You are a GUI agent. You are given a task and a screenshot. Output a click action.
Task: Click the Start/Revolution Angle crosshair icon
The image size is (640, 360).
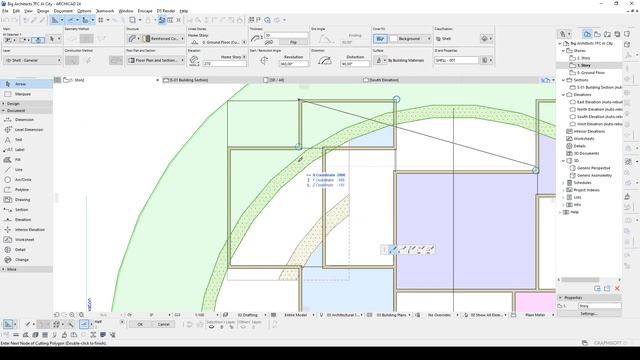[x=264, y=60]
